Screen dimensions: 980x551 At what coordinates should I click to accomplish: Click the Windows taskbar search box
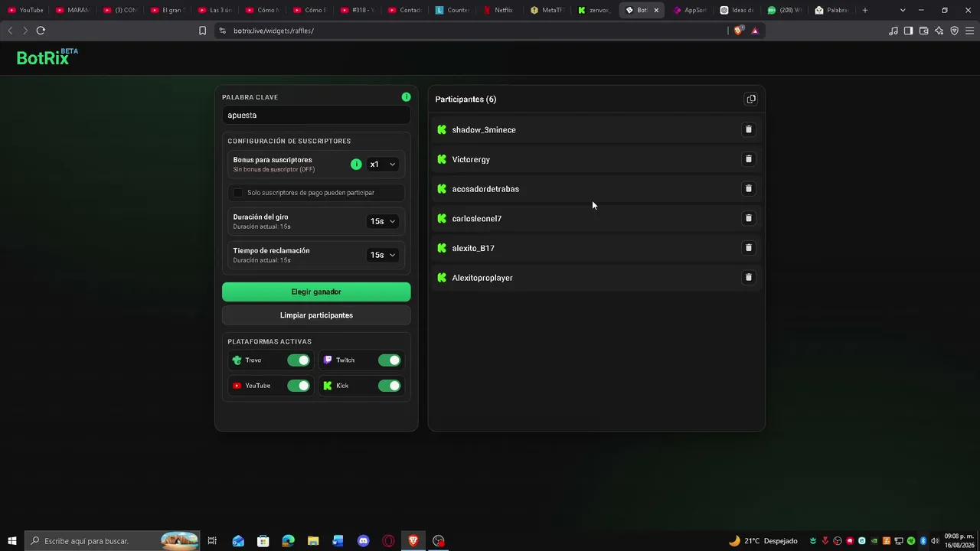tap(113, 541)
